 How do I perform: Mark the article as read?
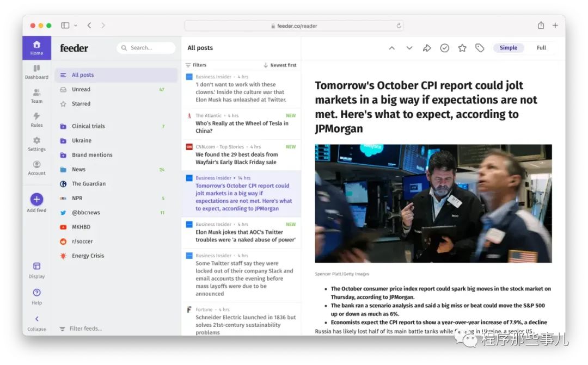[x=444, y=48]
